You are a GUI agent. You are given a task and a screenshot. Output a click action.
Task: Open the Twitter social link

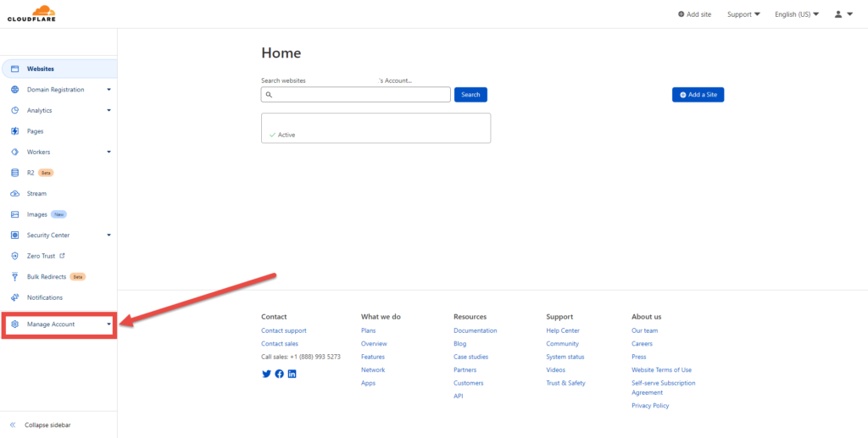click(266, 374)
